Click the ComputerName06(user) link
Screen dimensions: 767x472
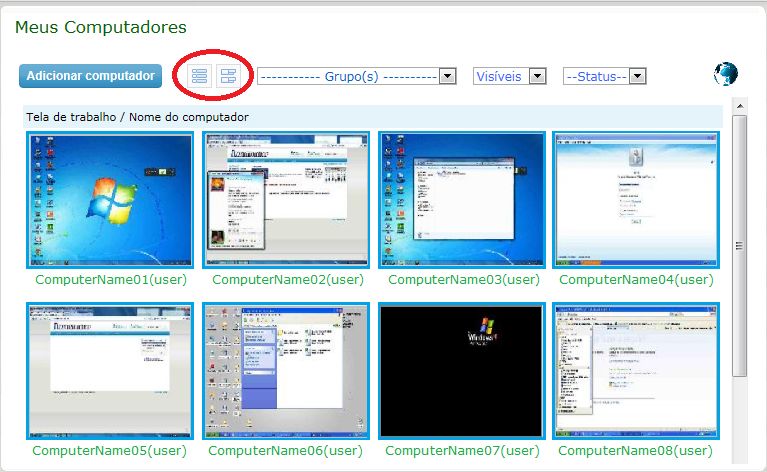(x=286, y=450)
